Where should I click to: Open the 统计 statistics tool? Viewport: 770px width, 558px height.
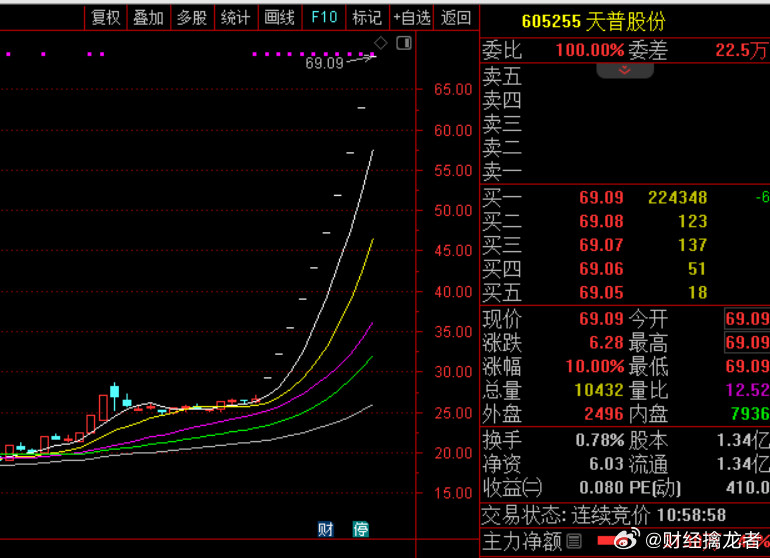[x=236, y=18]
